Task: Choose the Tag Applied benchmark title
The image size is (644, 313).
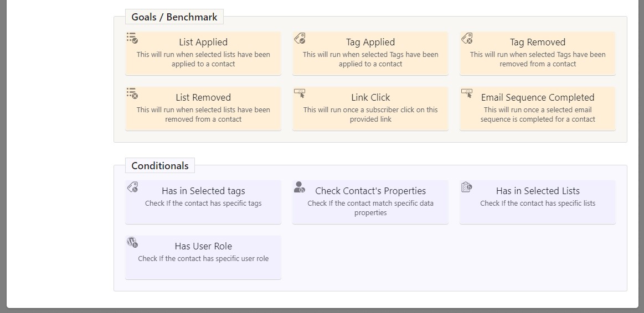Action: point(370,42)
